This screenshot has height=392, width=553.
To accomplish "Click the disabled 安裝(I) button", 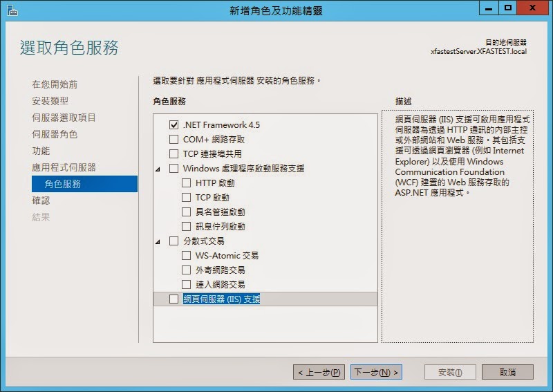I will pos(450,372).
